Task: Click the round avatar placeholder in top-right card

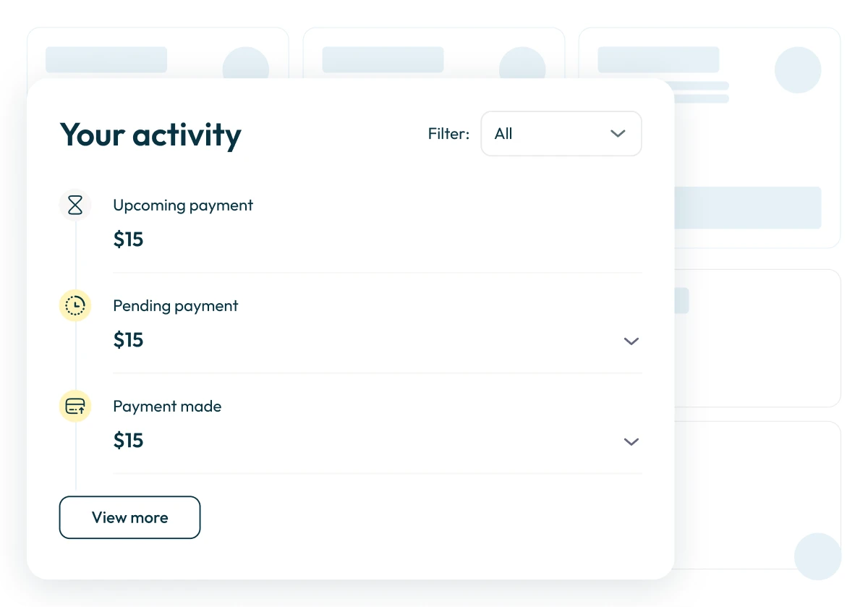Action: [797, 70]
